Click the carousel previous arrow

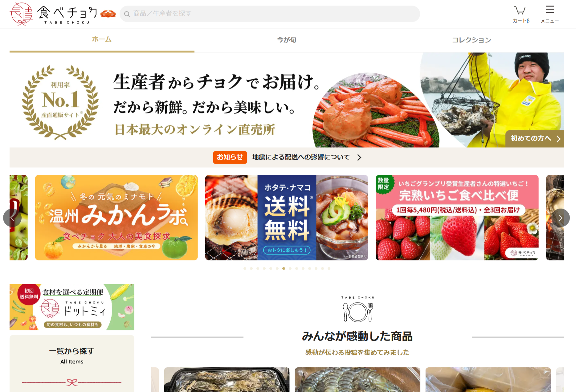pos(12,218)
